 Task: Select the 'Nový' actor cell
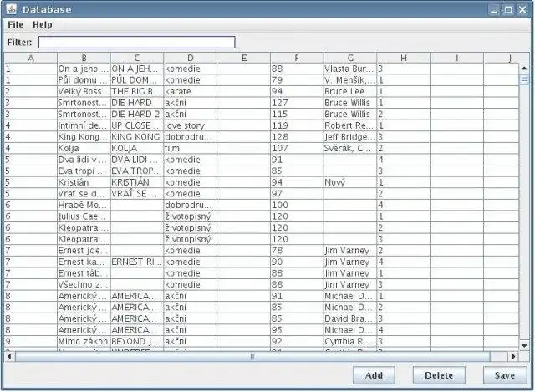click(350, 182)
